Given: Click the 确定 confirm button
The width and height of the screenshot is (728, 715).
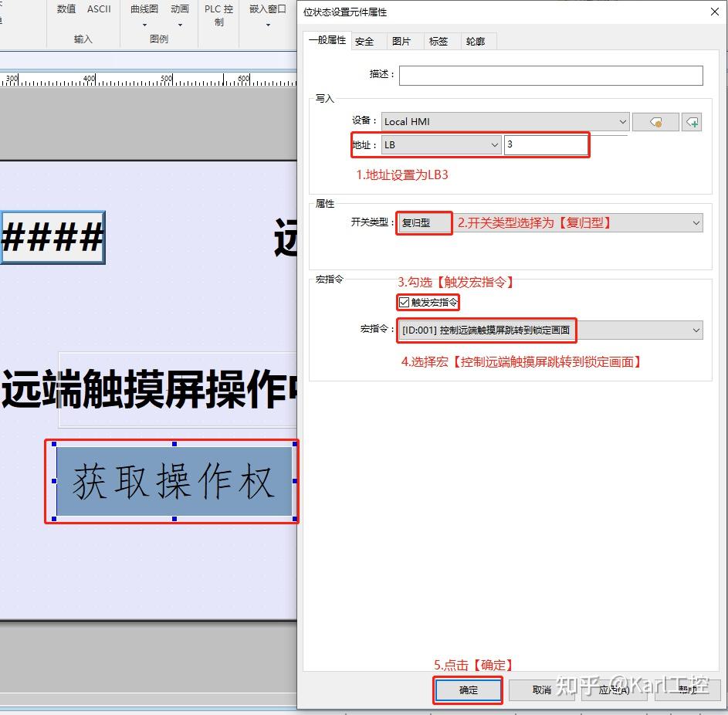Looking at the screenshot, I should point(467,690).
